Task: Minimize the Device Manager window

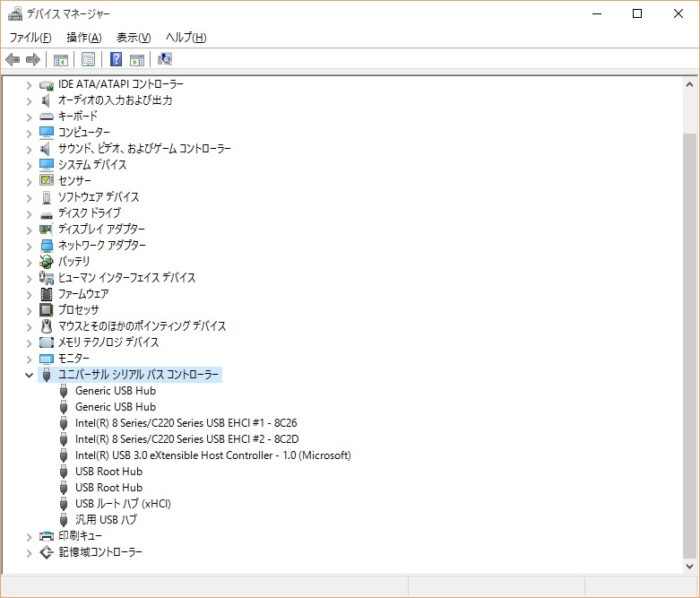Action: 597,14
